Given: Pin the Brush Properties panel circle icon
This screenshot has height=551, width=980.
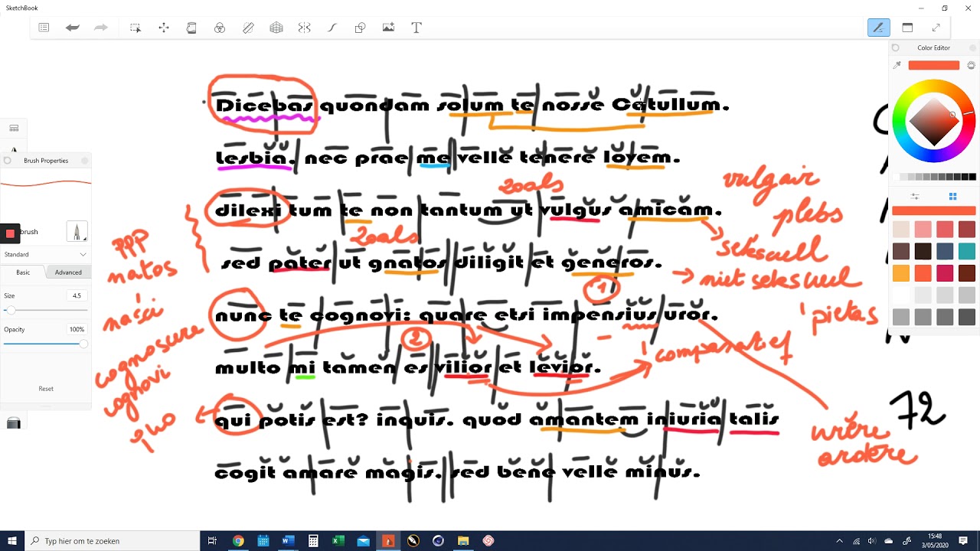Looking at the screenshot, I should point(8,161).
